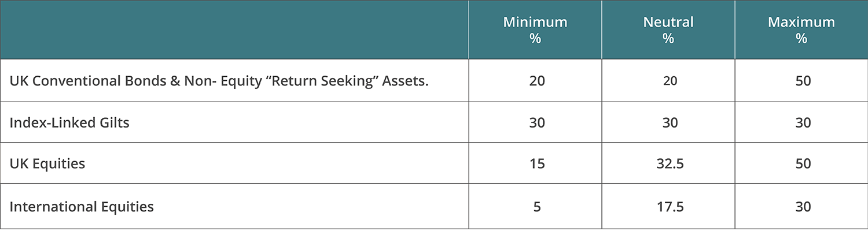
Task: Select the Neutral % column header
Action: tap(668, 30)
